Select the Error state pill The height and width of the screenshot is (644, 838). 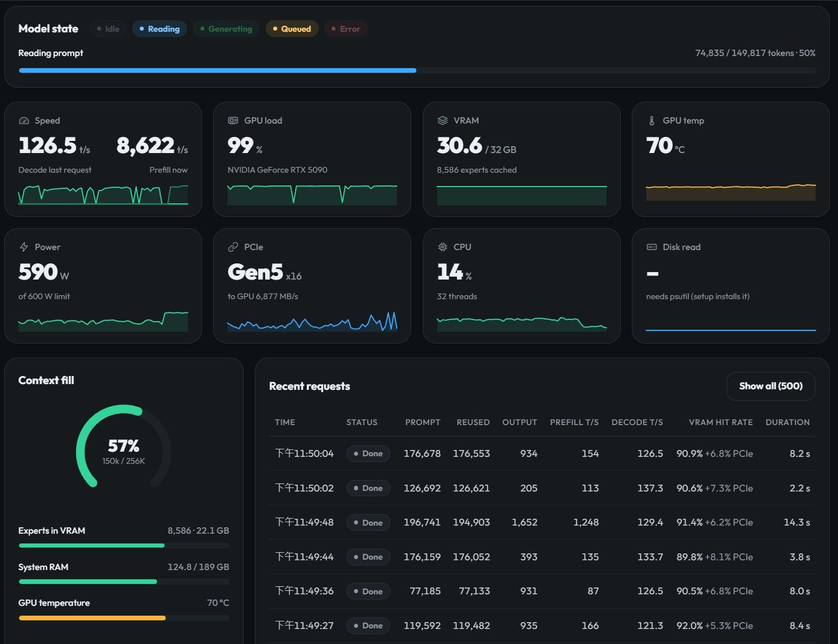tap(345, 29)
